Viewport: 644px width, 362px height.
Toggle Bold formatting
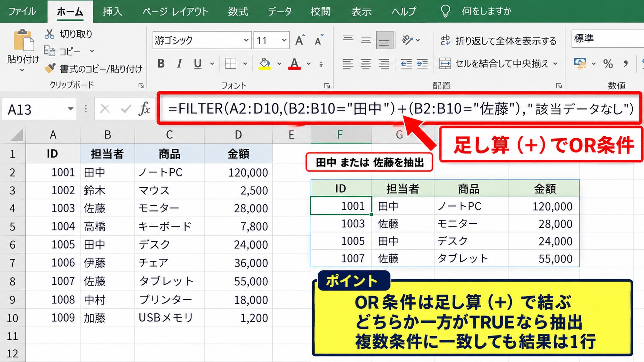(161, 63)
